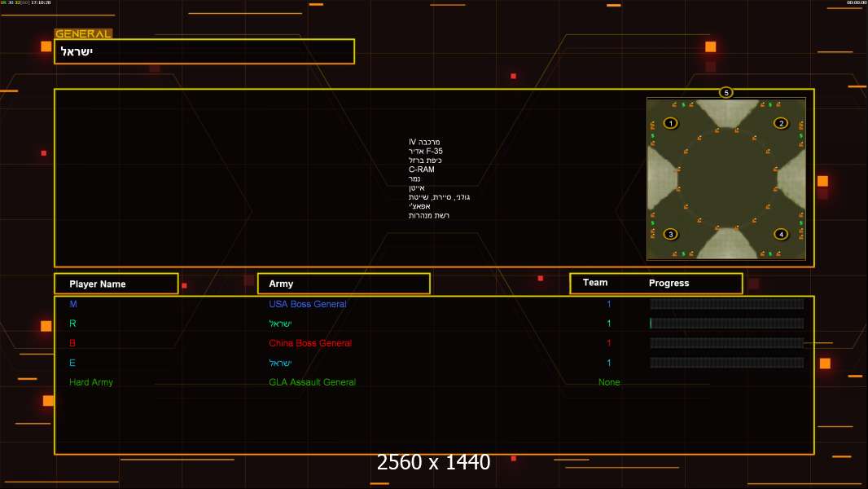
Task: Click the Progress column header
Action: click(669, 283)
